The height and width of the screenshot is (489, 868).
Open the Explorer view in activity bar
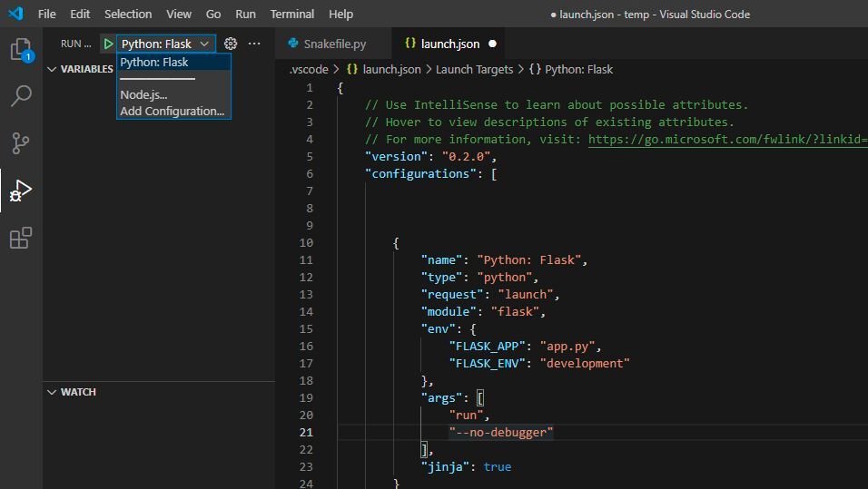[x=21, y=50]
